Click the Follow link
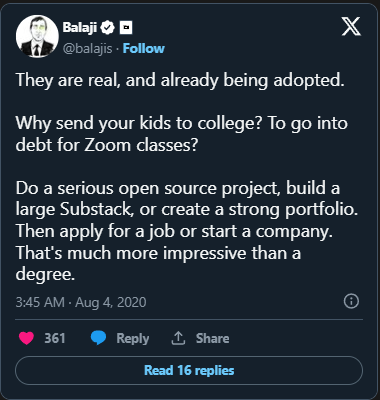 (x=144, y=49)
